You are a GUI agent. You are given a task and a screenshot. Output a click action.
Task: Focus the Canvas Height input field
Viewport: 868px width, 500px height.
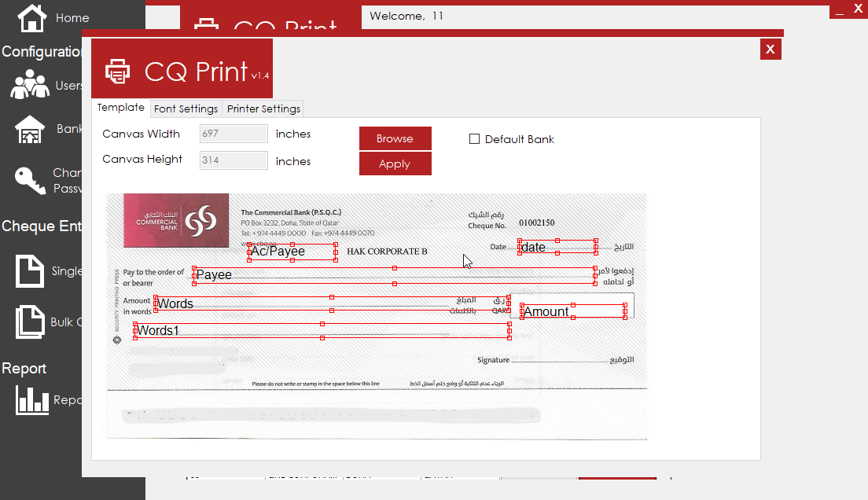coord(234,160)
